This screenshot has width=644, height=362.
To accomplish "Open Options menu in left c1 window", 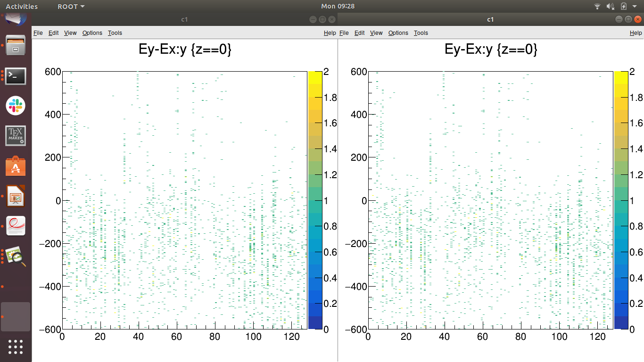I will coord(92,33).
